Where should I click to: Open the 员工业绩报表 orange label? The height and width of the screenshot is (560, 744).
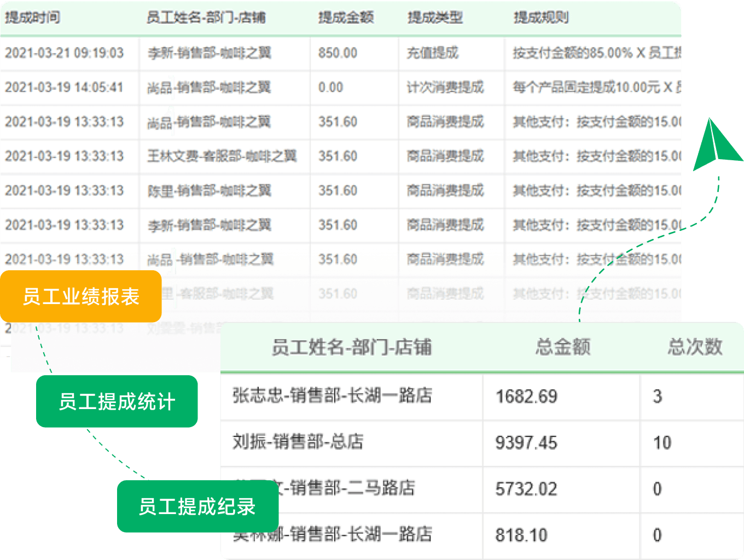[81, 296]
